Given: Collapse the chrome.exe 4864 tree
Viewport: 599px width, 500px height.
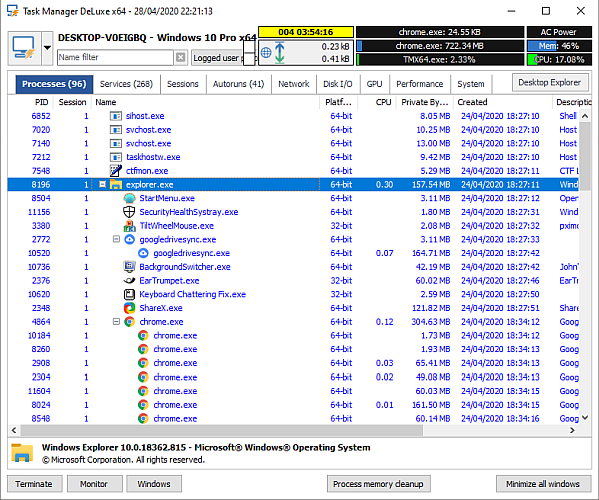Looking at the screenshot, I should [x=116, y=322].
